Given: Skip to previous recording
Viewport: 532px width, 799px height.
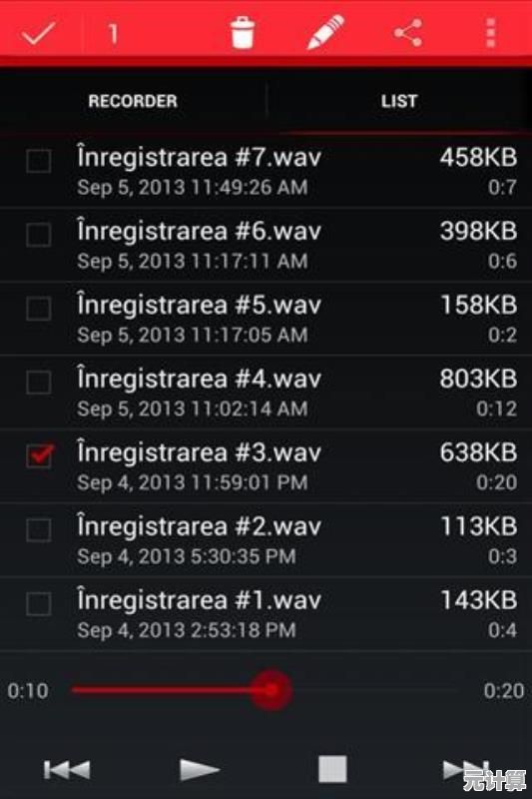Looking at the screenshot, I should tap(67, 769).
